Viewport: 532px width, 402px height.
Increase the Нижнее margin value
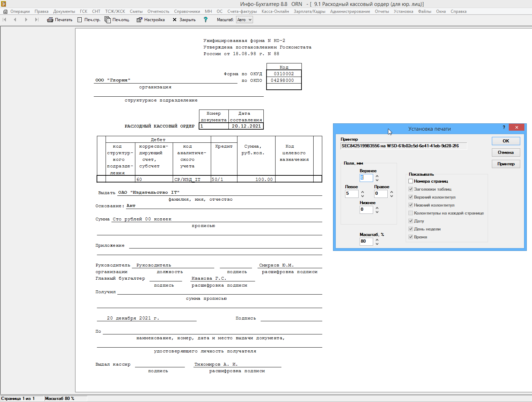tap(377, 208)
